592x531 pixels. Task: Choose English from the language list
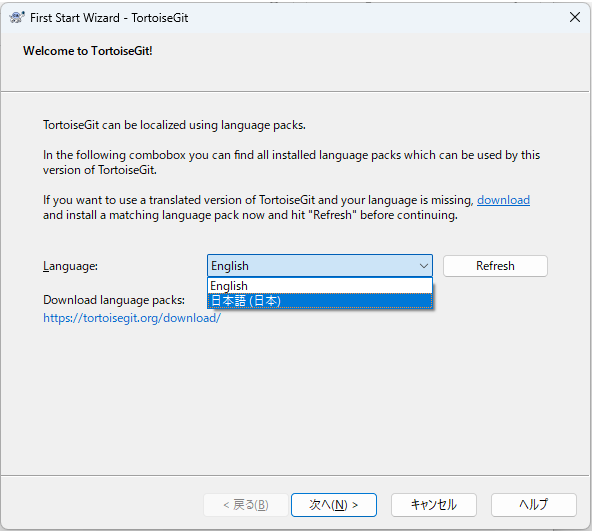[x=319, y=286]
